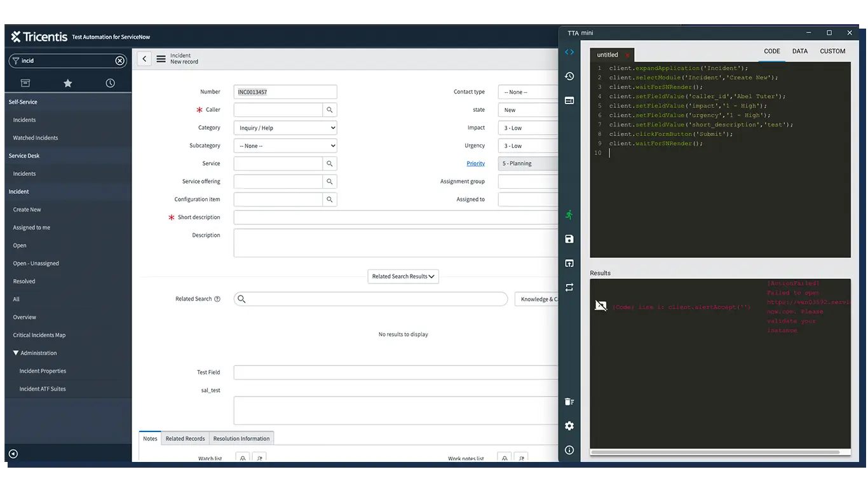
Task: Show favorites star tab in navigator
Action: [68, 83]
